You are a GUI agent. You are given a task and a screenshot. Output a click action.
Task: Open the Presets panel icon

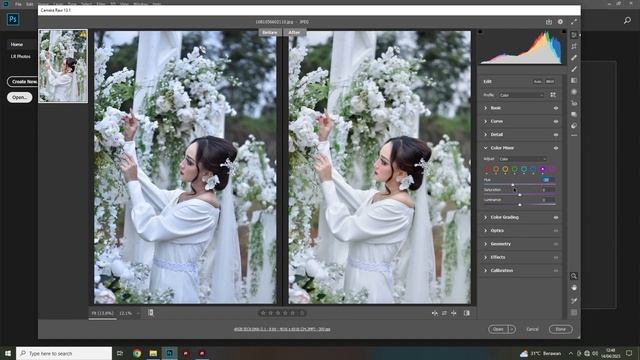tap(574, 126)
